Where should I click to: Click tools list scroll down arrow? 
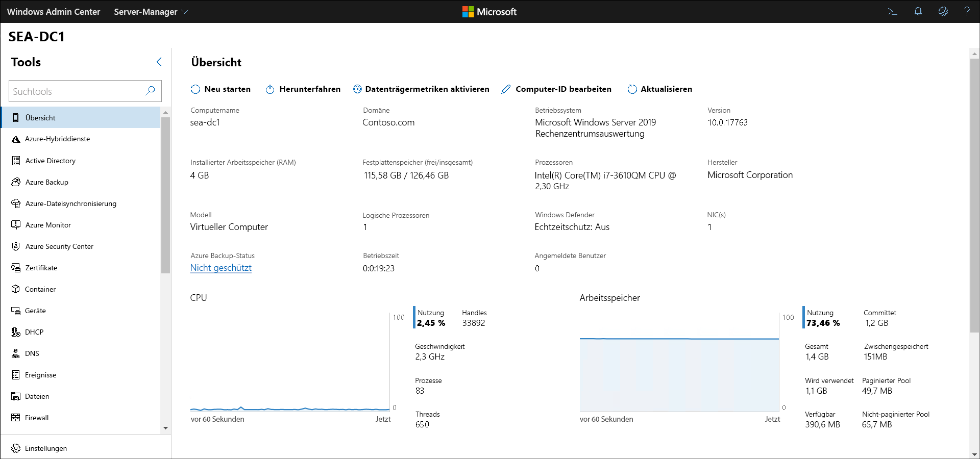[165, 428]
